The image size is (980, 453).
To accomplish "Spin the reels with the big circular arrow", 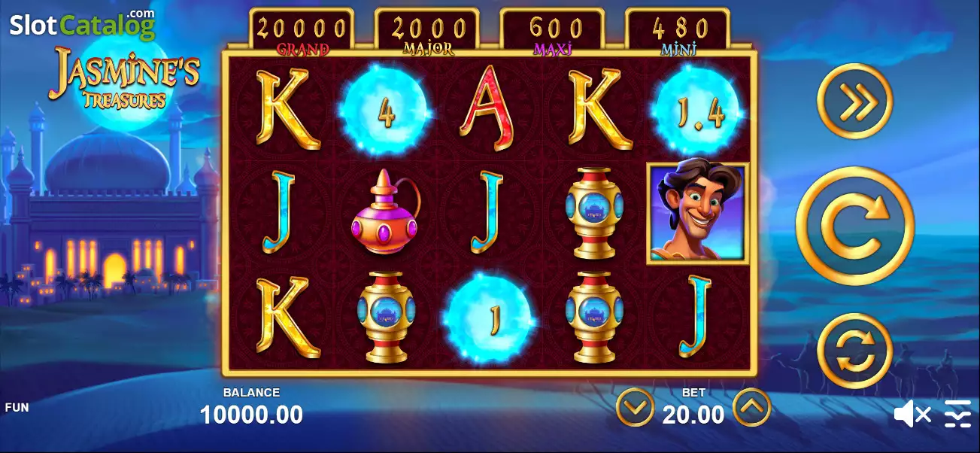I will click(854, 226).
